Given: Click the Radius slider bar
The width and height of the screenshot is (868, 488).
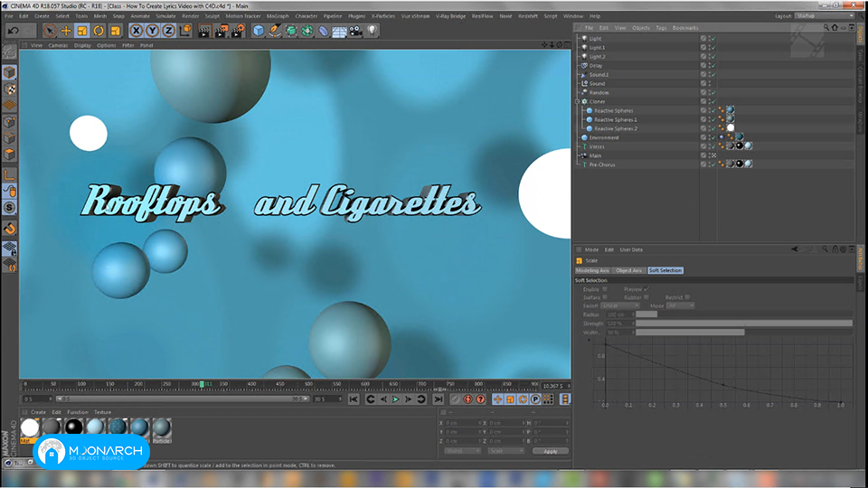Looking at the screenshot, I should pos(744,314).
